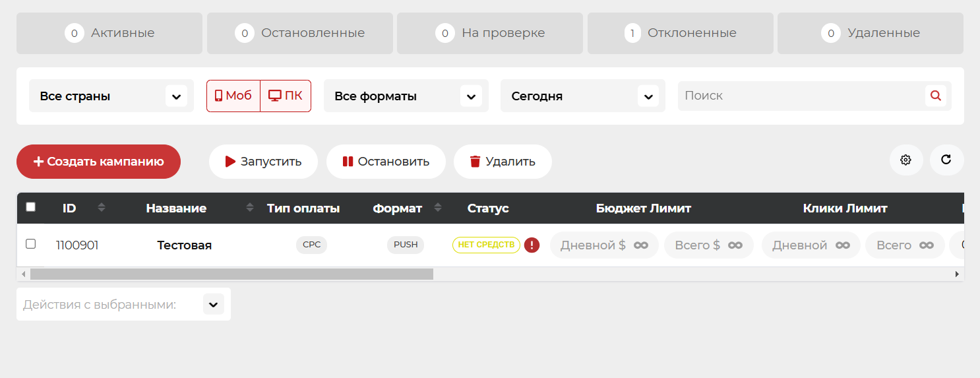
Task: Toggle the Моб device filter
Action: click(x=233, y=96)
